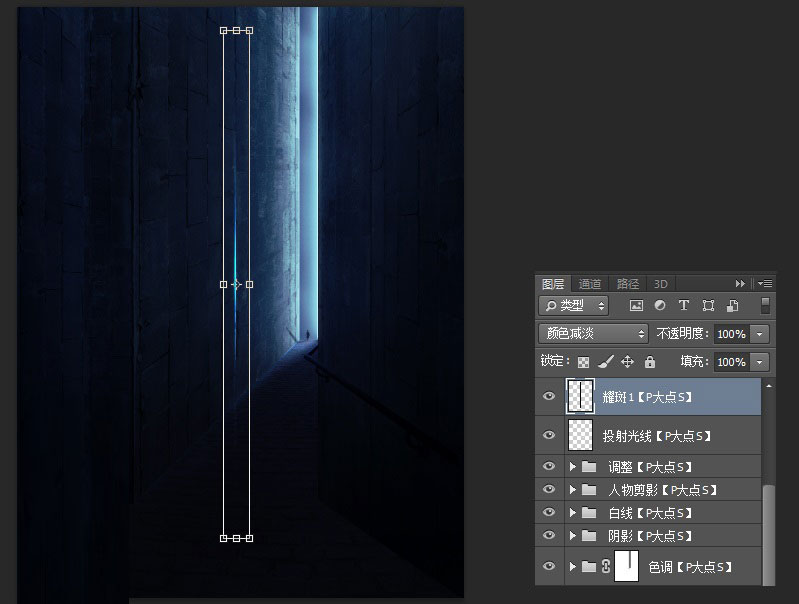This screenshot has width=799, height=604.
Task: Select the 投射光线 layer thumbnail
Action: click(x=580, y=435)
